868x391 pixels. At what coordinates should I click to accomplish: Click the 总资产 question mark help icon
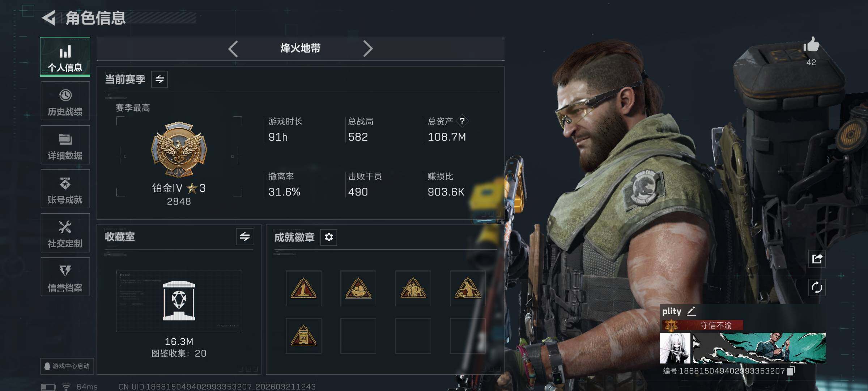point(462,121)
